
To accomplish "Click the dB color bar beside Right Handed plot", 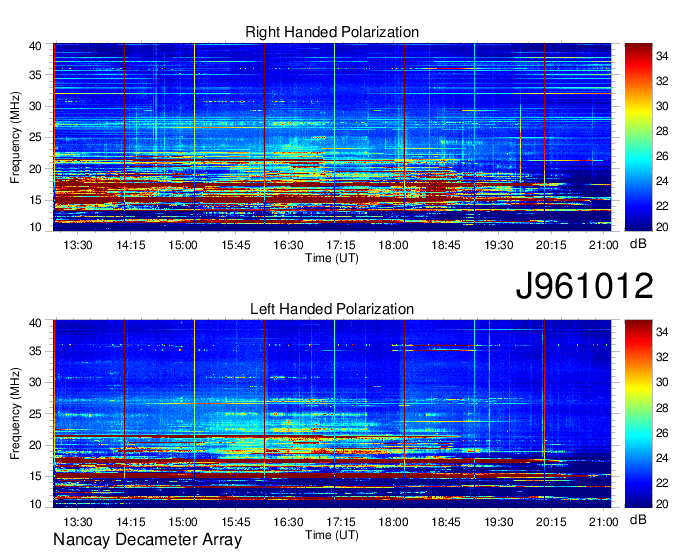I will coord(638,137).
